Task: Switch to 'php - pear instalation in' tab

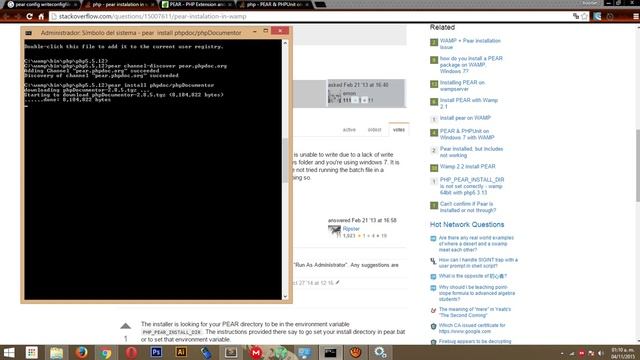Action: [120, 4]
